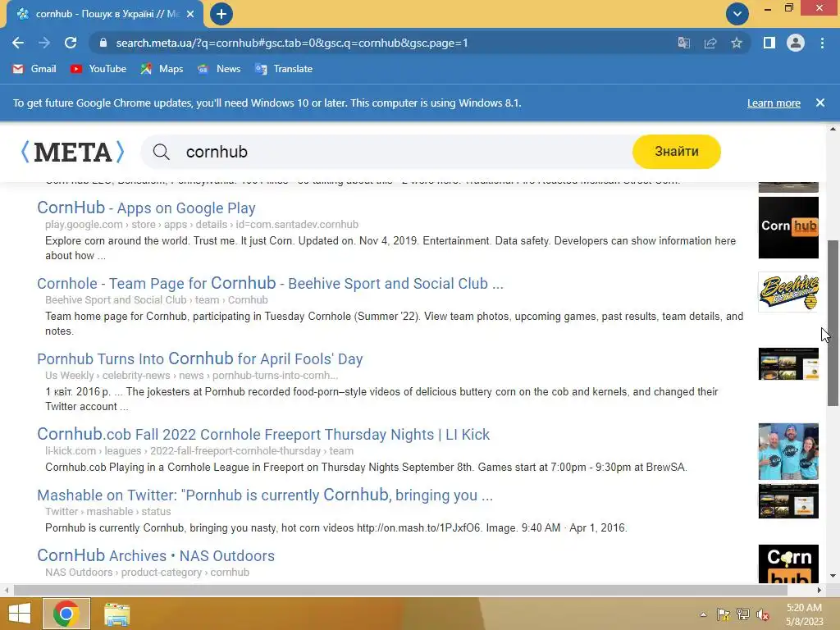View site information padlock icon
The image size is (840, 630).
[103, 43]
